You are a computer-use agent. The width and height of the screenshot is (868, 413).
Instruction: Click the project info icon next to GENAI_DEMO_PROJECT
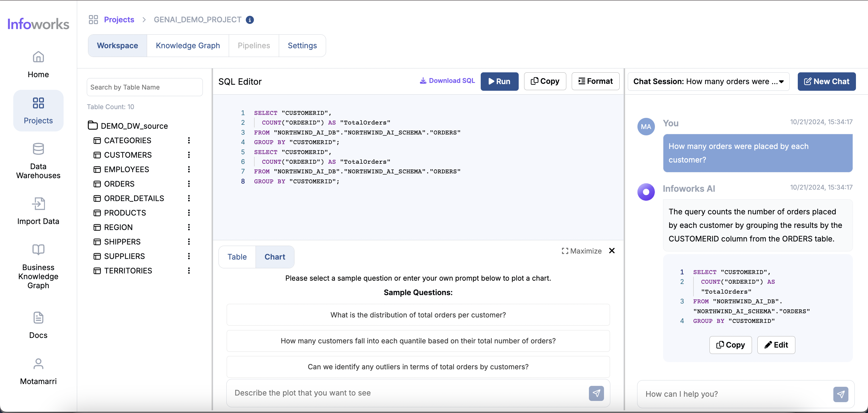250,20
